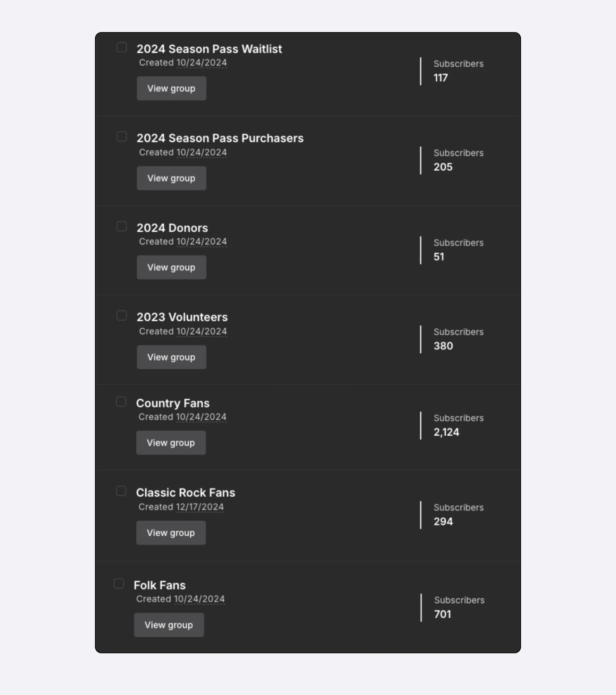This screenshot has height=695, width=616.
Task: Toggle the Classic Rock Fans checkbox
Action: [x=121, y=491]
